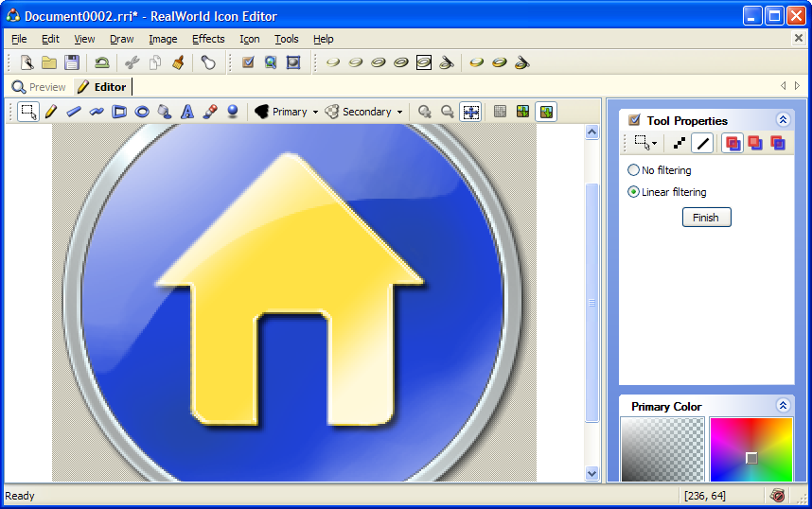Click the canvas scrollbar down arrow
The image size is (812, 509).
pyautogui.click(x=592, y=473)
